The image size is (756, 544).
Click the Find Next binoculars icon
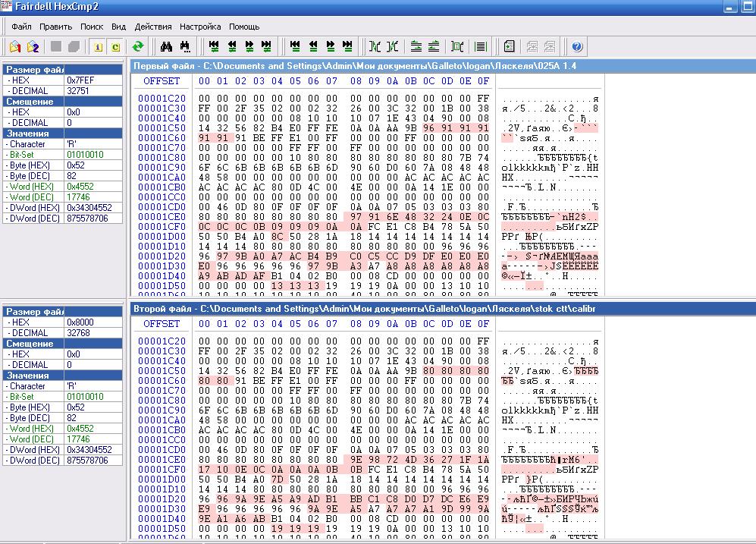click(x=185, y=47)
